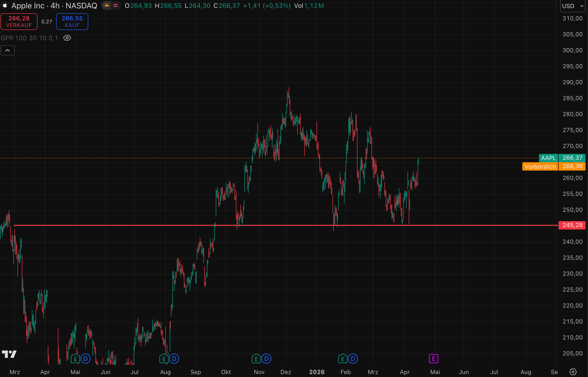
Task: Click the TradingView logo
Action: 9,354
